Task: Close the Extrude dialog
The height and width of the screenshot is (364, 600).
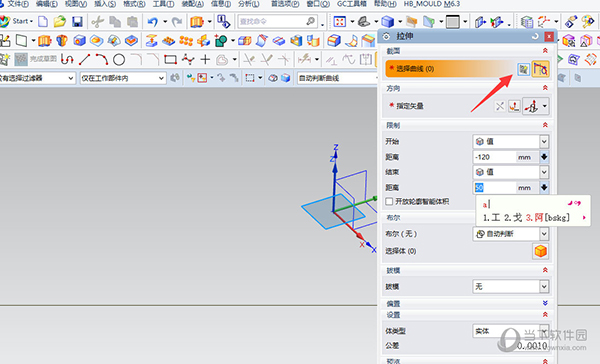Action: coord(549,36)
